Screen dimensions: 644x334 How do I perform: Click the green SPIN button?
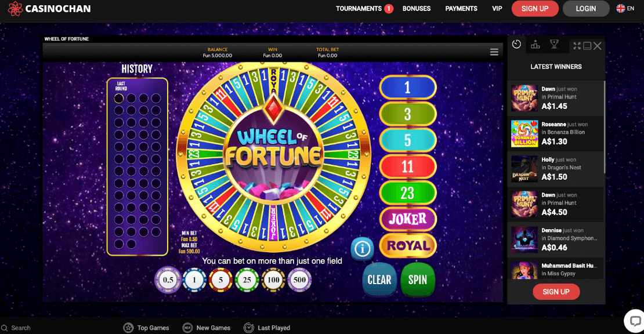[x=418, y=280]
